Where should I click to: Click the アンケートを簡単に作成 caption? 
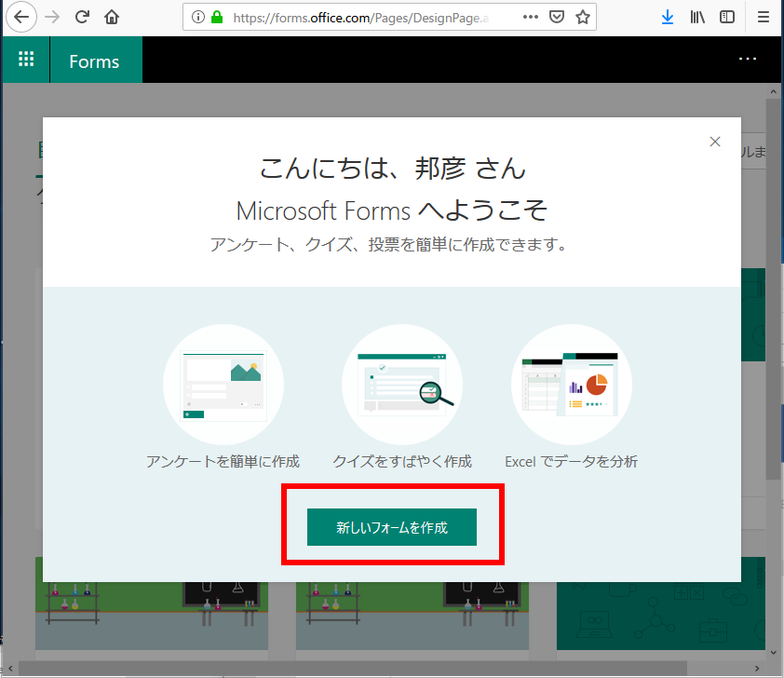[223, 461]
